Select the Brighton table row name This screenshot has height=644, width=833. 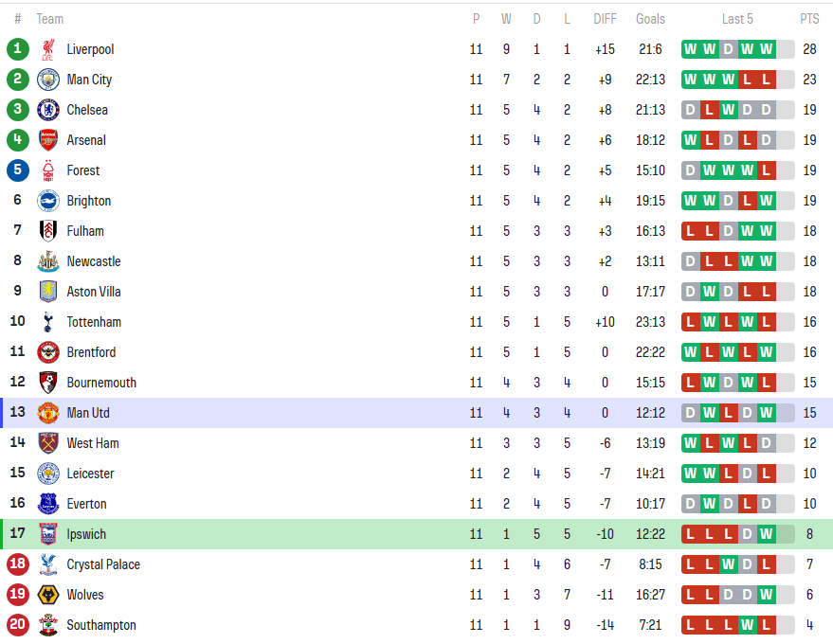pos(89,201)
